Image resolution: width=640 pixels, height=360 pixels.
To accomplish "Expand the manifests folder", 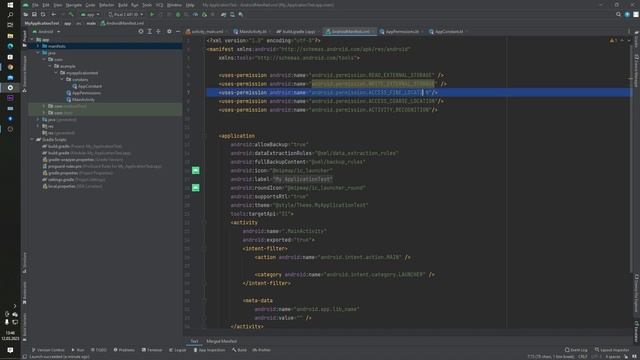I will pos(38,46).
